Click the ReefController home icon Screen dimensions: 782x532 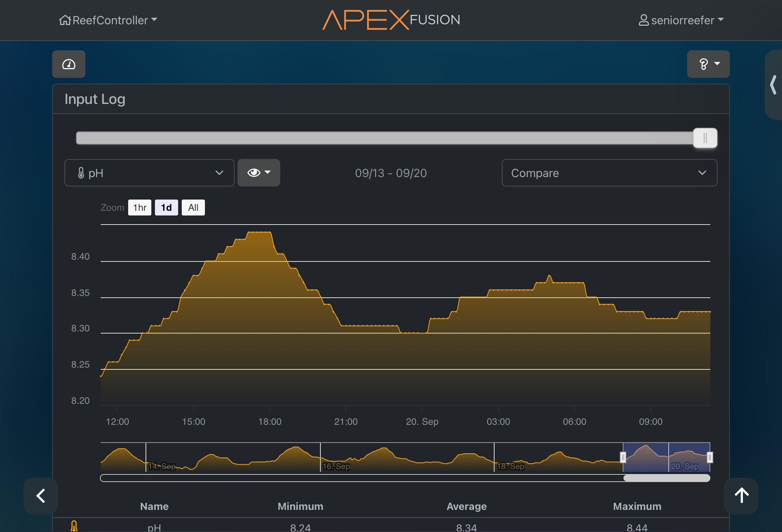pyautogui.click(x=65, y=20)
